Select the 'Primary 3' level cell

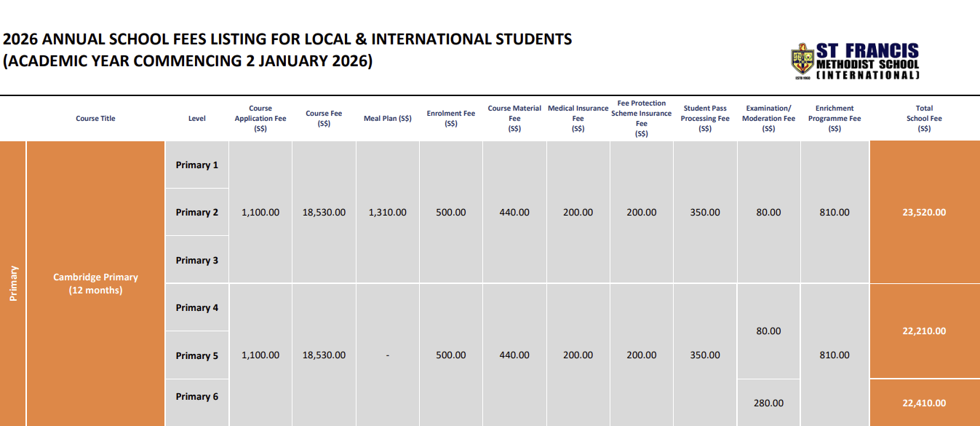(196, 261)
